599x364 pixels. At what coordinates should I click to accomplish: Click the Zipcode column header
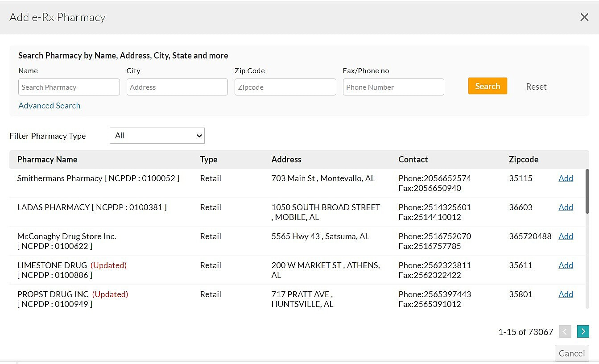coord(523,160)
